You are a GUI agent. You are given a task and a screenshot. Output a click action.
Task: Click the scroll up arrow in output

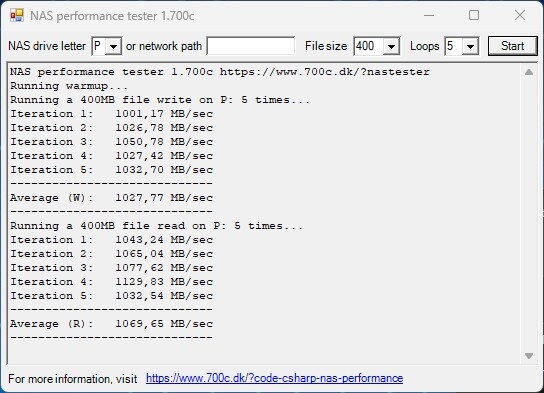(x=529, y=72)
